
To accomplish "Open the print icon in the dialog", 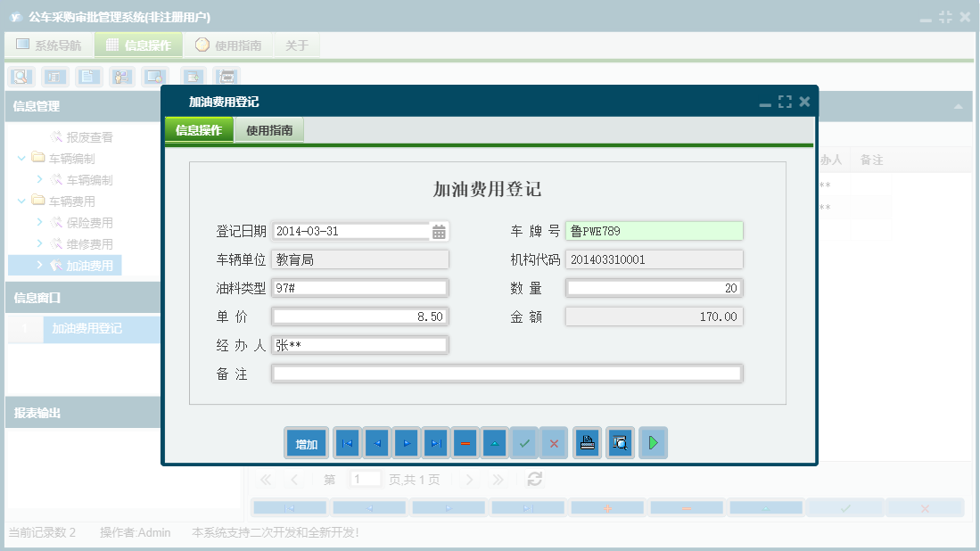I will click(x=587, y=442).
